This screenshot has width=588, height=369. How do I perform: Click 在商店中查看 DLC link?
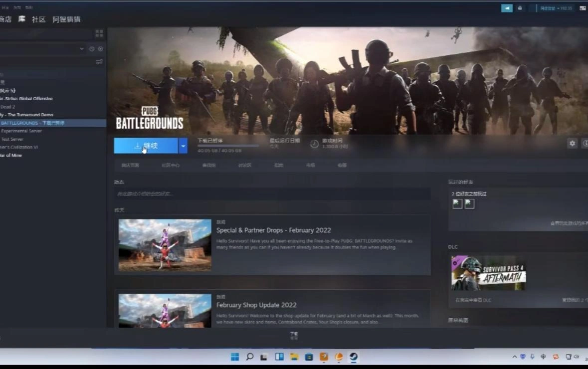tap(473, 300)
